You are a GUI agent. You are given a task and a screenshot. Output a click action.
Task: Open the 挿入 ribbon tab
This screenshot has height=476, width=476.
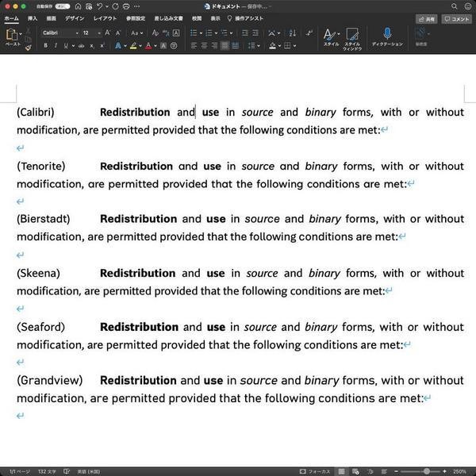33,18
